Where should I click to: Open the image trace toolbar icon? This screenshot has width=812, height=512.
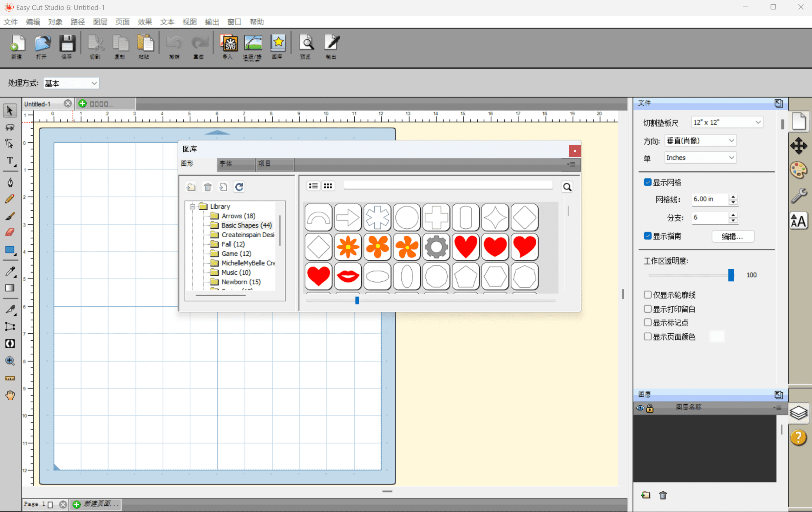(x=252, y=47)
